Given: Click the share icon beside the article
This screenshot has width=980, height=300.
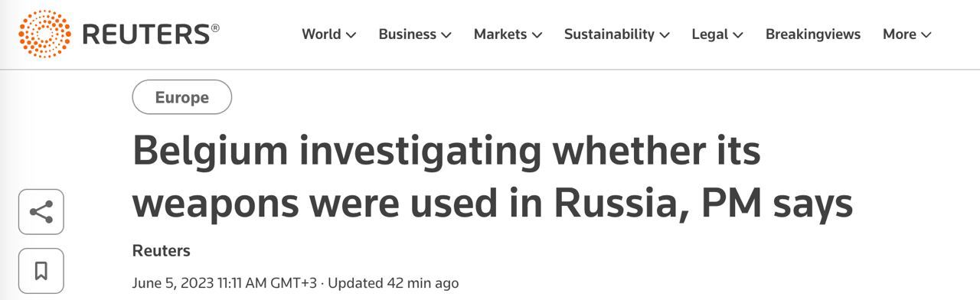Looking at the screenshot, I should pos(41,212).
